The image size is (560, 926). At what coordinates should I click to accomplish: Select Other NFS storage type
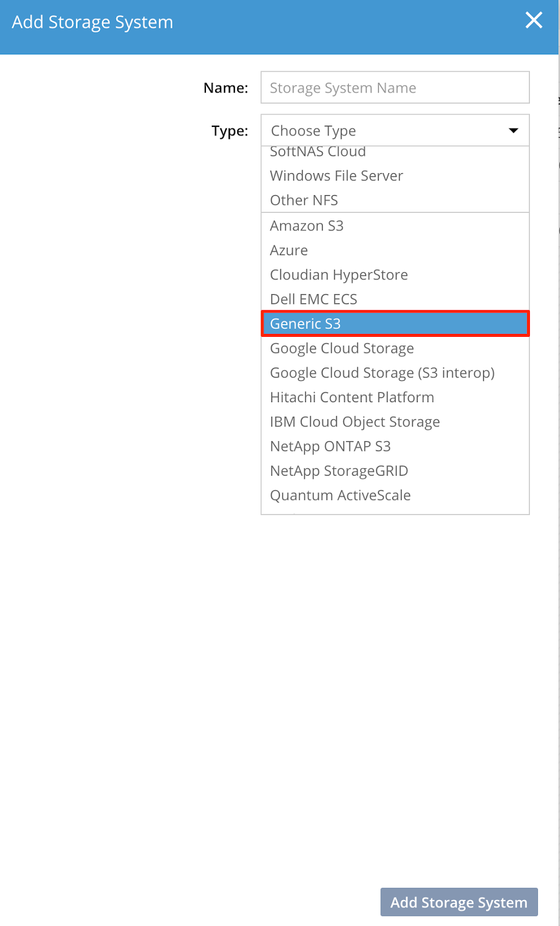[x=304, y=200]
